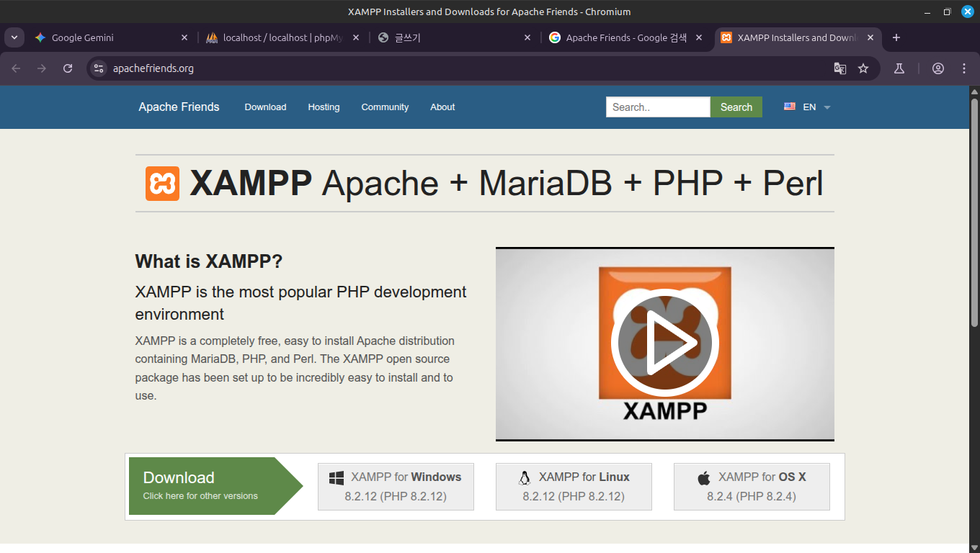Go back to previous page

coord(16,68)
